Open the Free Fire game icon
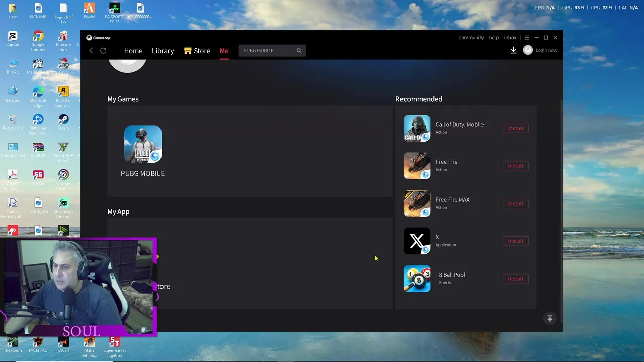 (x=417, y=166)
